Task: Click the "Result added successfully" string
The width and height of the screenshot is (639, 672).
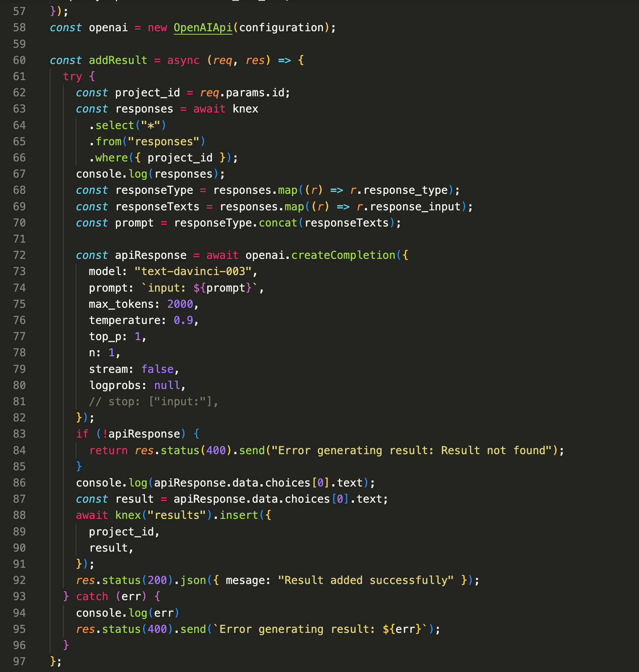Action: [x=366, y=580]
